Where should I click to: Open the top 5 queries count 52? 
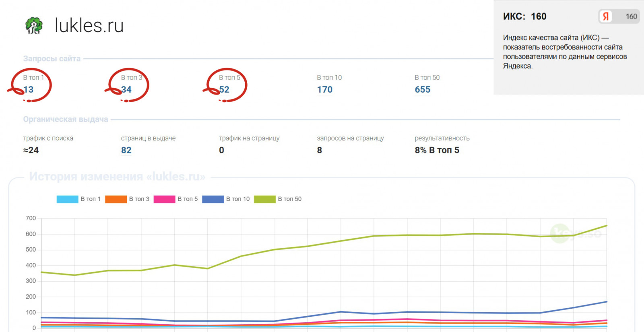point(224,89)
